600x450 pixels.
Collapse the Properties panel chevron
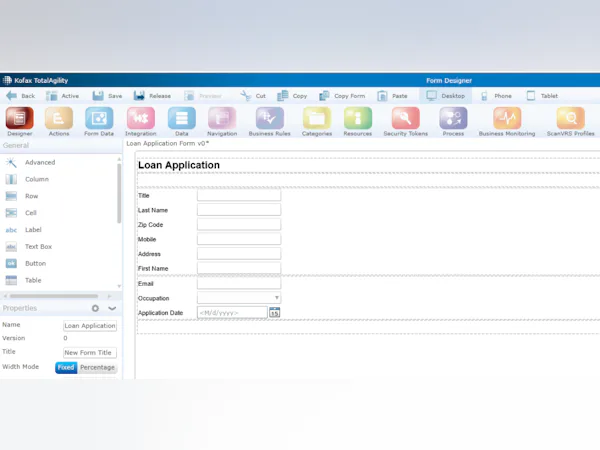tap(112, 308)
